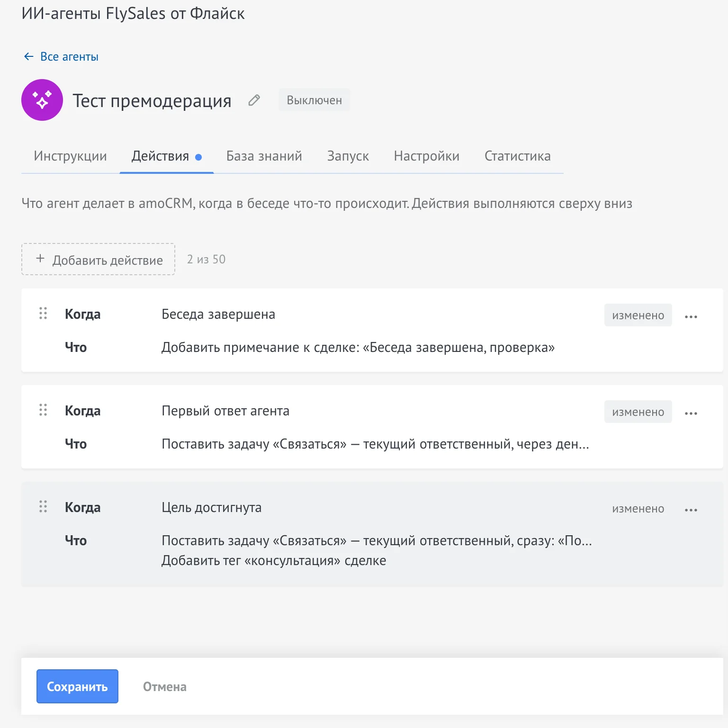728x728 pixels.
Task: Click the 2 из 50 counter
Action: point(206,259)
